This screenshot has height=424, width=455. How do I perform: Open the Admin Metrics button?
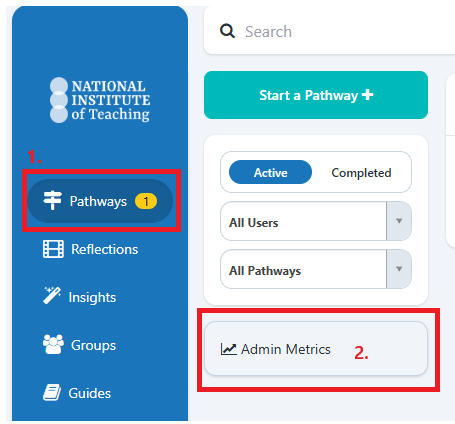coord(316,349)
